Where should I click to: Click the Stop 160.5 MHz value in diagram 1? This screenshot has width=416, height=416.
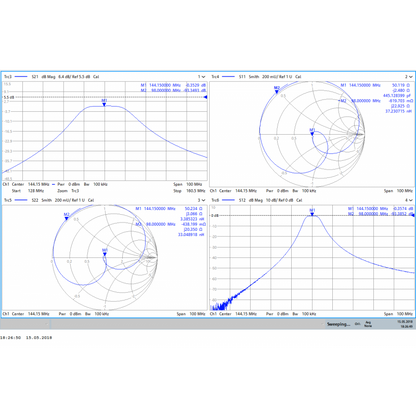[189, 191]
